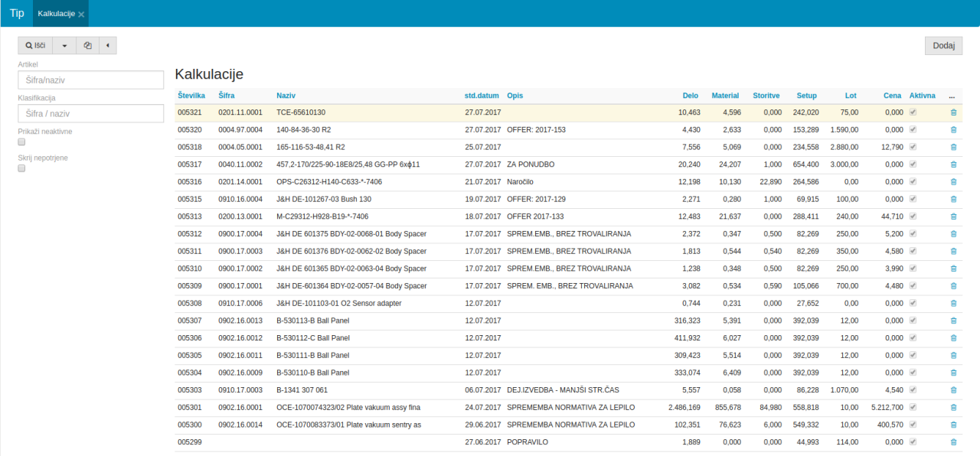Screen dimensions: 980x456
Task: Click the Klasifikacija input field
Action: [91, 113]
